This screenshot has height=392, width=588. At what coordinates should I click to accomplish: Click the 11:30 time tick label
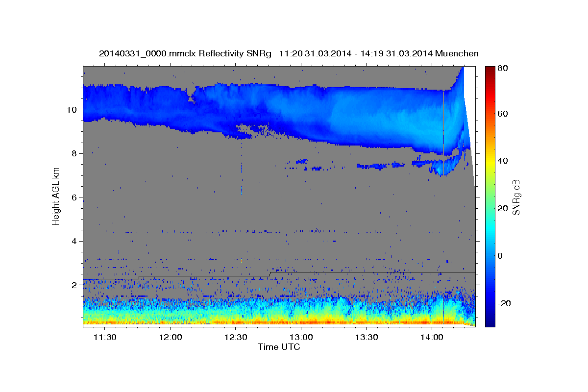tap(105, 338)
